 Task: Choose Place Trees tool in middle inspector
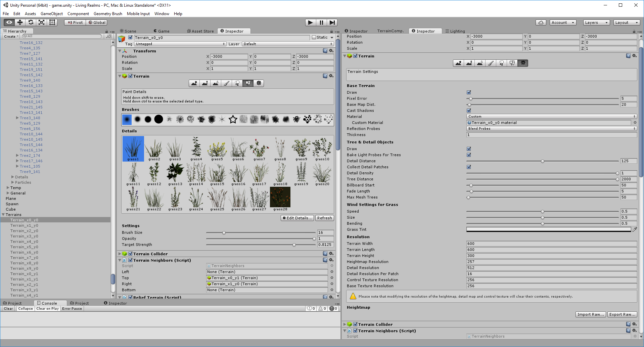[237, 83]
